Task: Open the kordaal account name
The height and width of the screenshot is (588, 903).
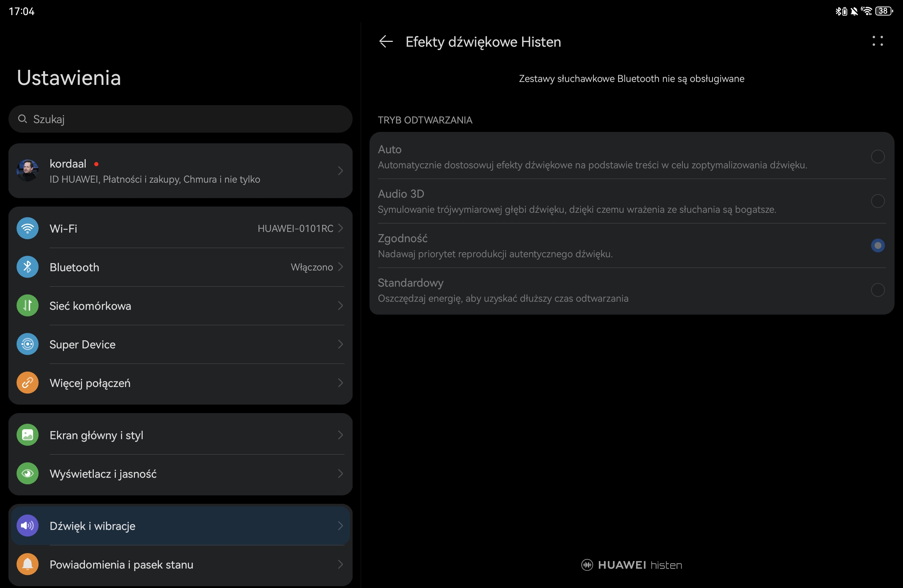Action: pyautogui.click(x=68, y=164)
